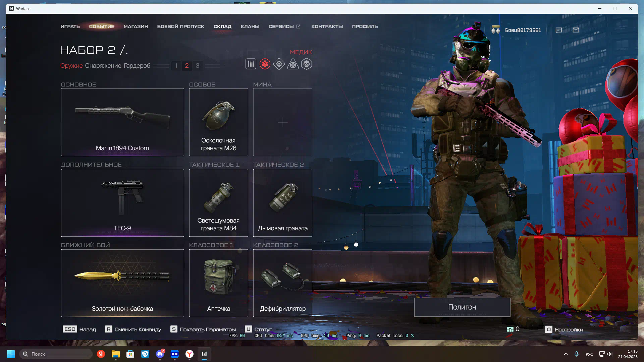Open the БОЕВОЙ ПРОПУСК menu
The image size is (644, 362).
click(x=180, y=26)
